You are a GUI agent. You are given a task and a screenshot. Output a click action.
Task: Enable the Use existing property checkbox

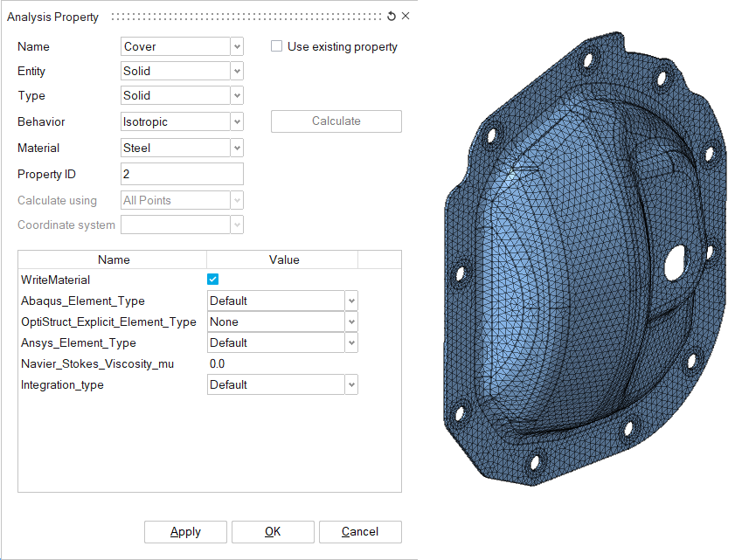277,46
